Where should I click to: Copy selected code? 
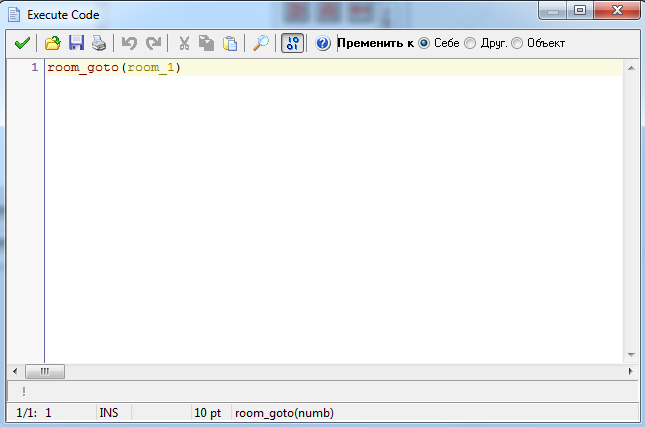(206, 43)
